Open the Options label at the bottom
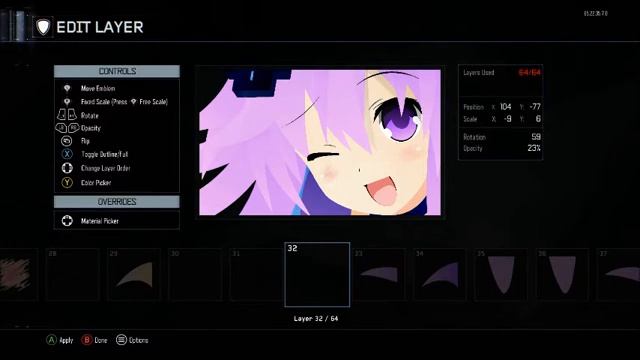 point(138,340)
